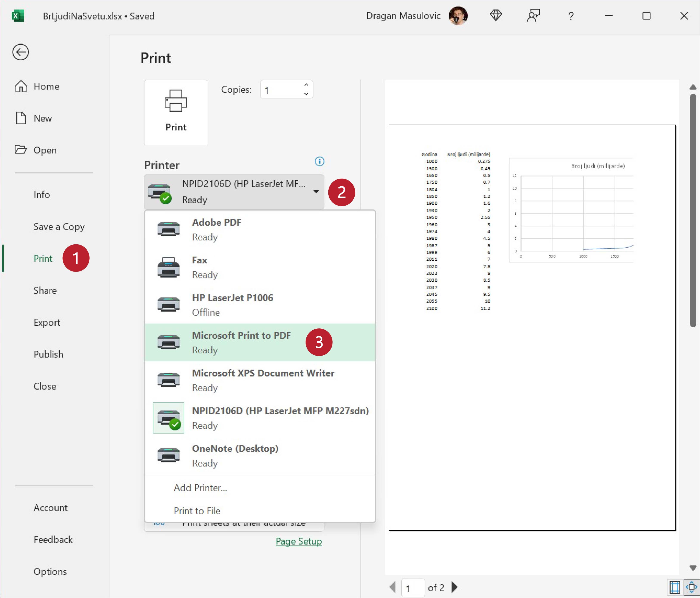Increase copies with up spinner arrow
700x598 pixels.
pos(306,85)
